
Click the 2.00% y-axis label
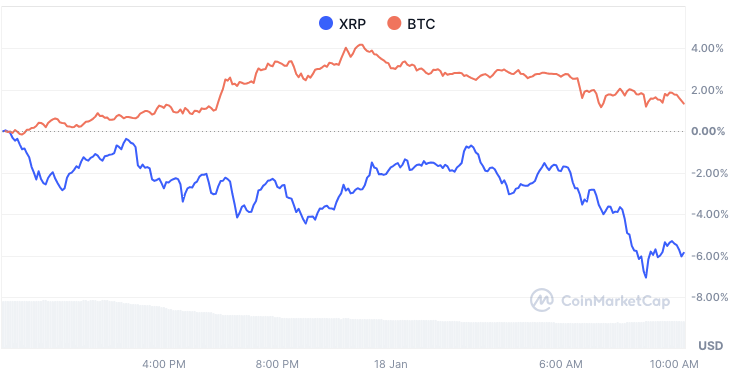707,90
